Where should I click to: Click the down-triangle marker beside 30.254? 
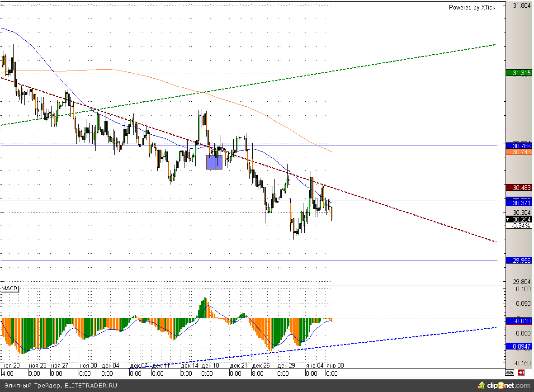[x=508, y=219]
